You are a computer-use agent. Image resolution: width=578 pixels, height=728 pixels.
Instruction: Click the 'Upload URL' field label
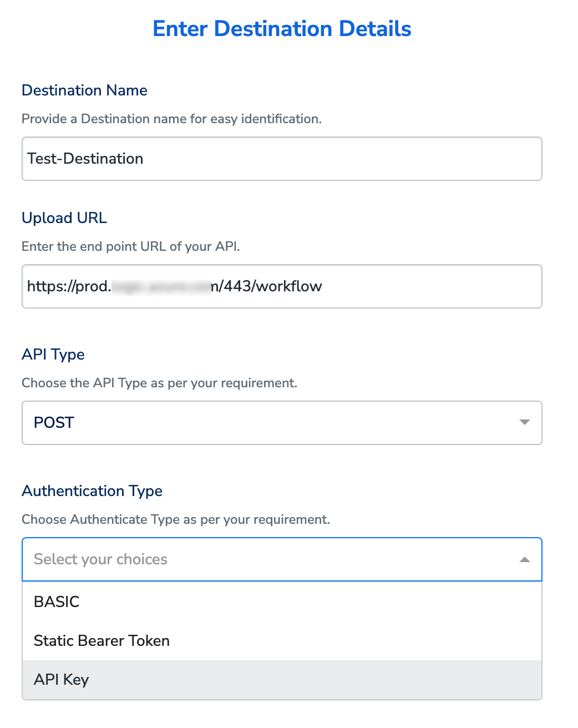click(64, 218)
